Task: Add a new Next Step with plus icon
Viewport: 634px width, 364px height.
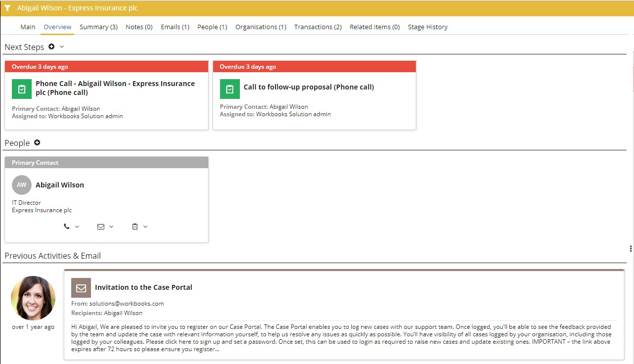Action: pyautogui.click(x=51, y=47)
